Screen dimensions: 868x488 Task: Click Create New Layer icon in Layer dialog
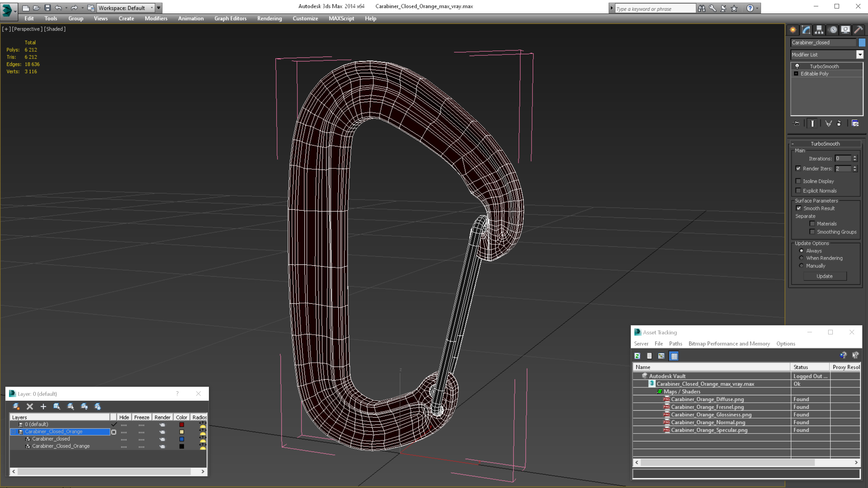coord(16,406)
